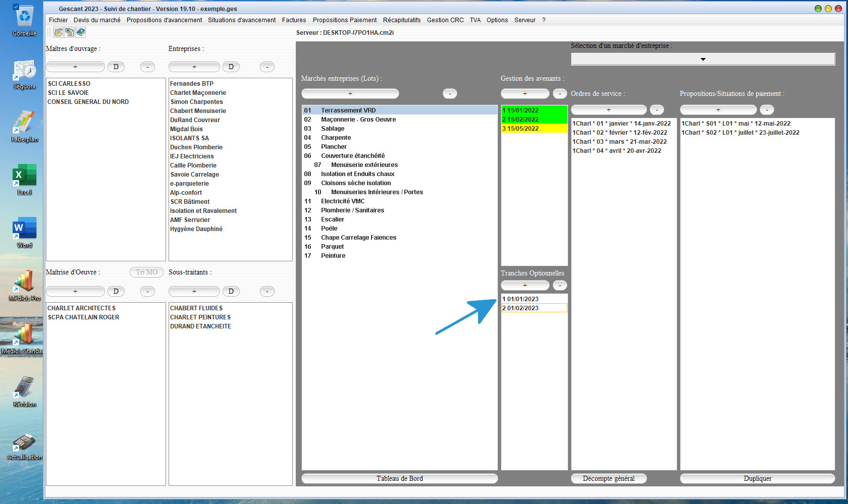Open the Fichier menu
Viewport: 848px width, 504px height.
[x=59, y=20]
